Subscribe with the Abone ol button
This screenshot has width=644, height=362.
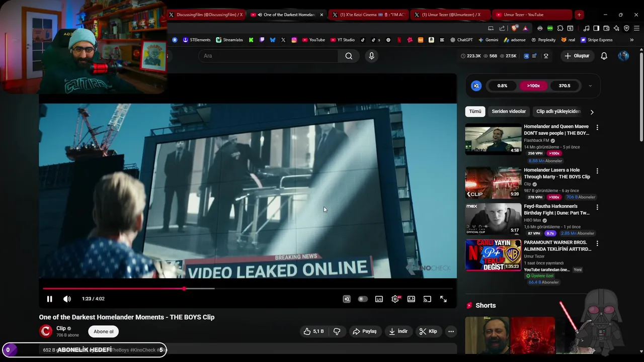(104, 331)
